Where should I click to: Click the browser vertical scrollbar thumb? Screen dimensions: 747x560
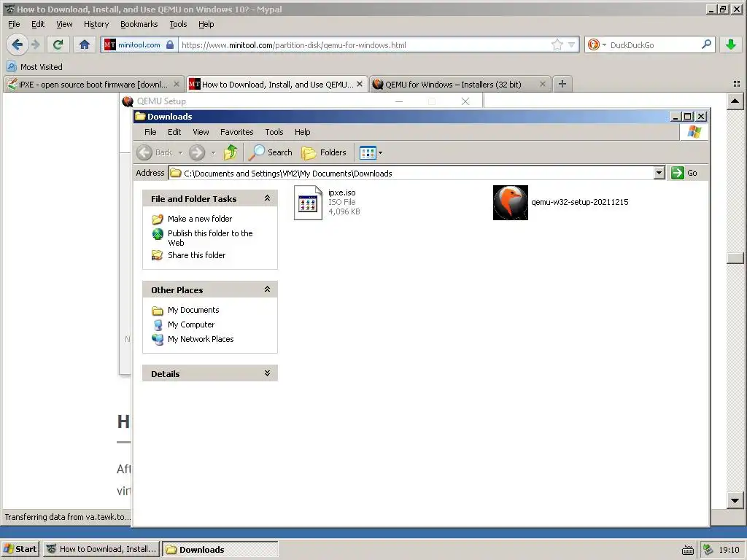[x=735, y=258]
